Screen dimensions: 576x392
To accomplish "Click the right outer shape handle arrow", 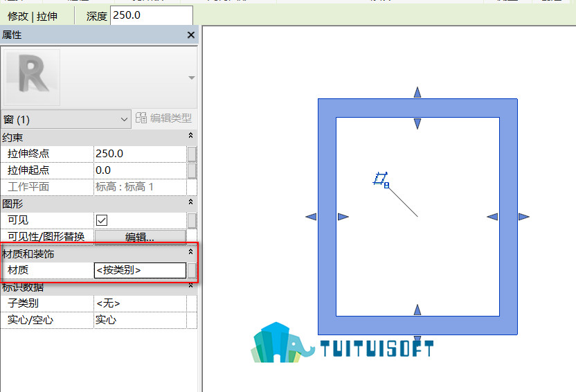I will (524, 217).
